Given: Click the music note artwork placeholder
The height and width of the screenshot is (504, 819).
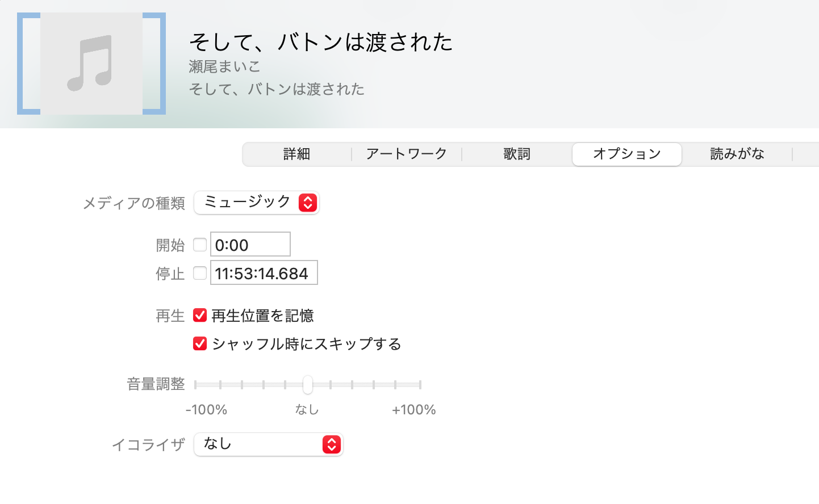Looking at the screenshot, I should point(91,64).
